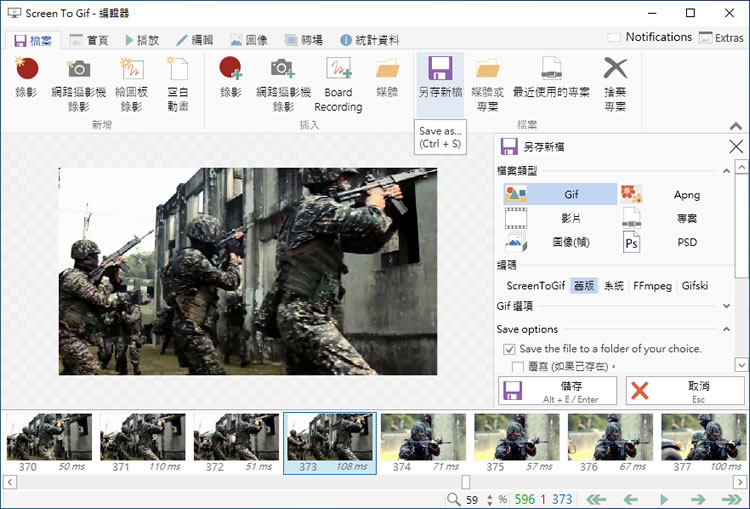750x509 pixels.
Task: Go to the previous frame
Action: point(630,499)
